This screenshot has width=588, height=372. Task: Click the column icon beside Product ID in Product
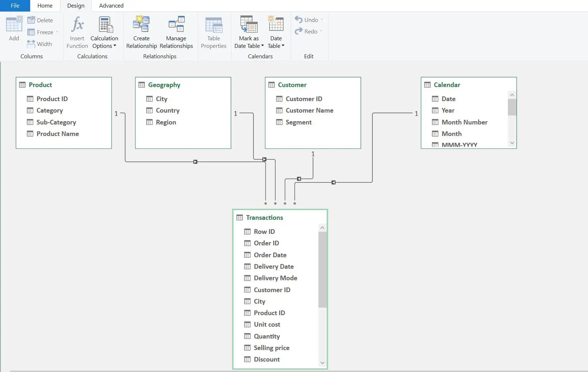(30, 99)
